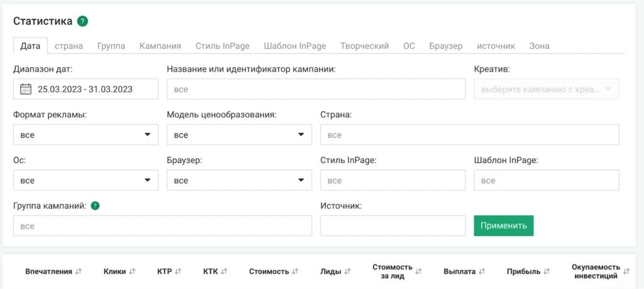Image resolution: width=644 pixels, height=289 pixels.
Task: Click the Окупаемость инвестиций header text
Action: click(596, 272)
